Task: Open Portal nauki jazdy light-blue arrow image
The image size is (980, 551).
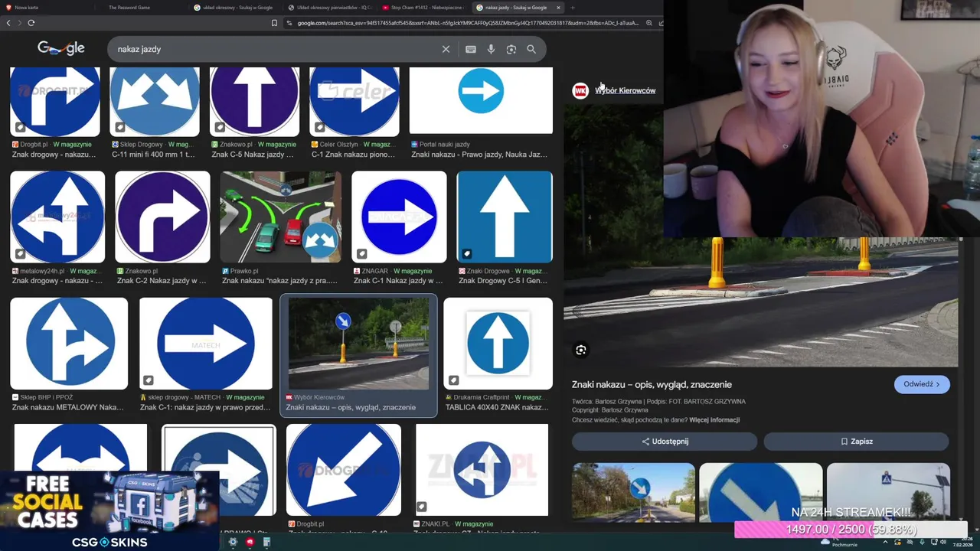Action: tap(481, 100)
